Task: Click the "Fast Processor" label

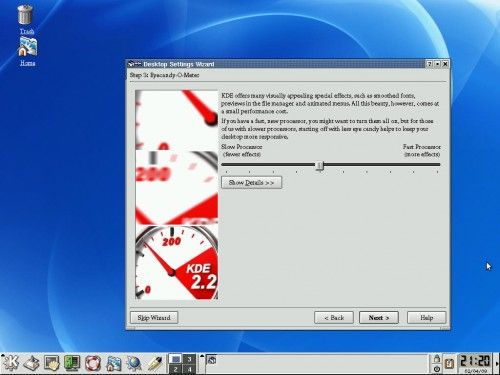Action: [x=422, y=147]
